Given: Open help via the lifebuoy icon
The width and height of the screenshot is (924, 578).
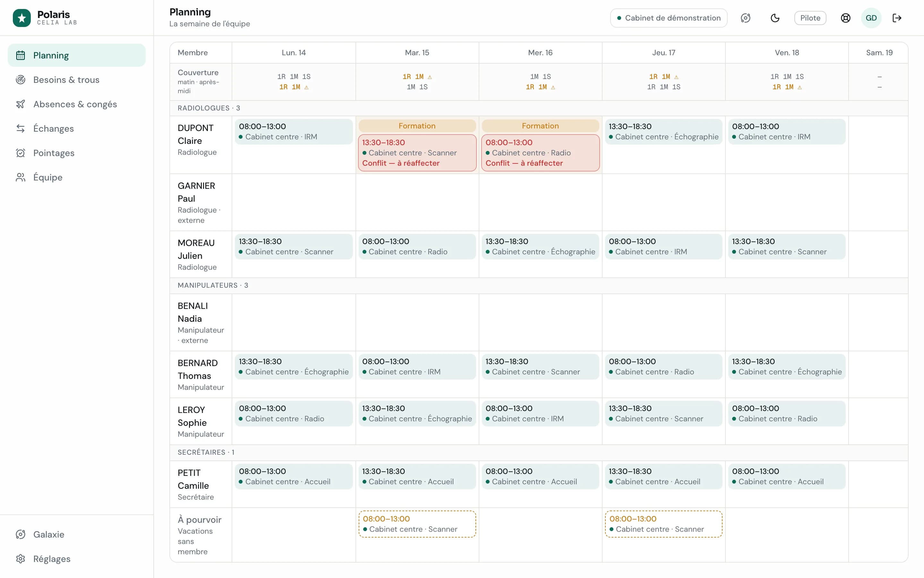Looking at the screenshot, I should [x=845, y=18].
